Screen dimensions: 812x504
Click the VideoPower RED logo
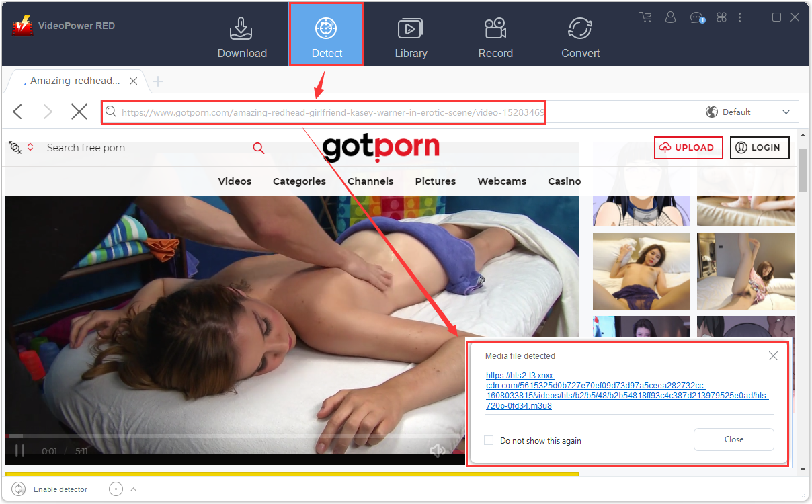point(22,26)
